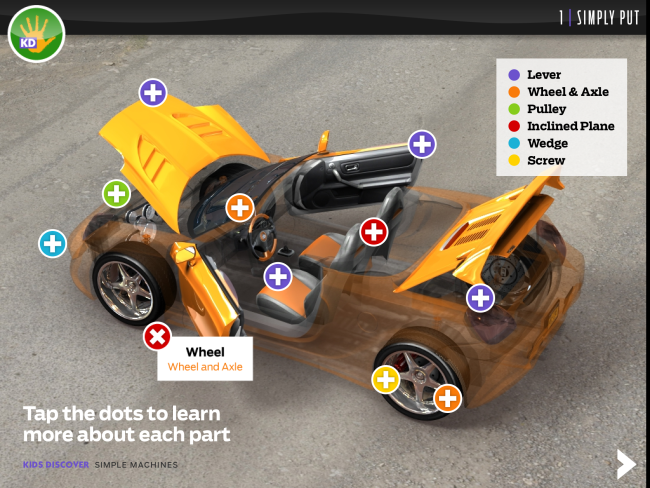Go to next page with white arrow
The image size is (650, 488).
click(x=626, y=464)
